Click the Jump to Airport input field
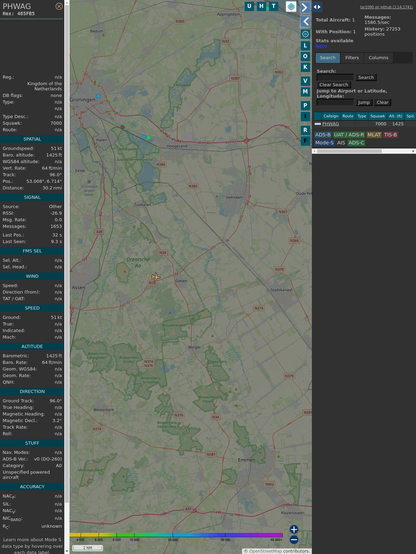 pos(335,102)
